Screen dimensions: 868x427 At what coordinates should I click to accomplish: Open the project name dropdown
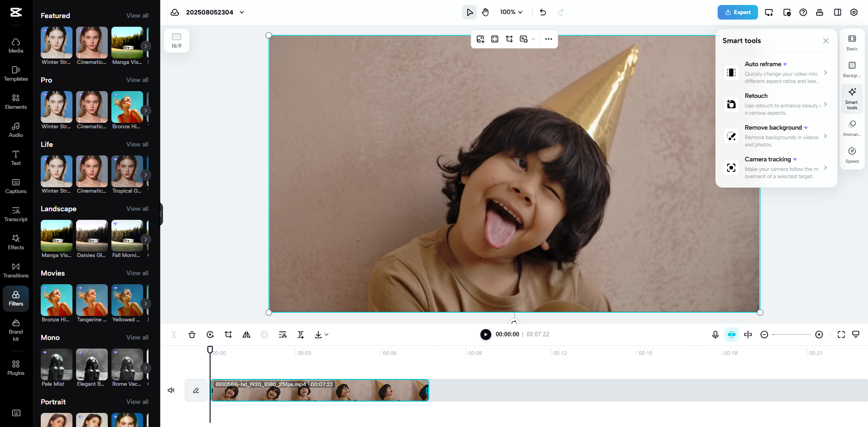[x=242, y=12]
